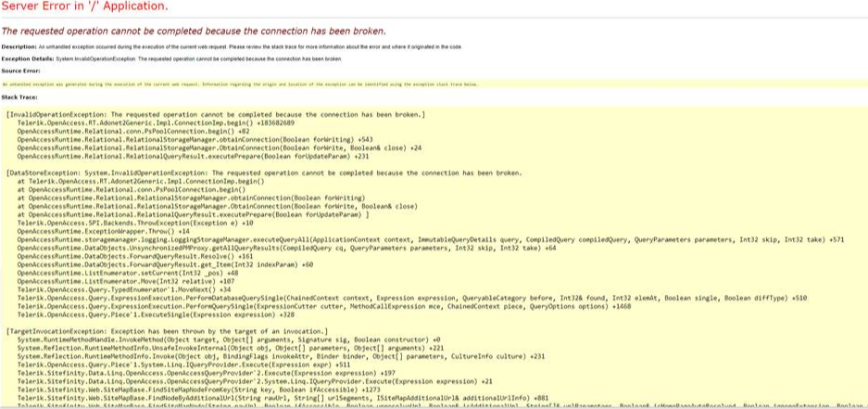Viewport: 868px width, 409px height.
Task: Click the 'Stack Trace:' label
Action: click(22, 96)
